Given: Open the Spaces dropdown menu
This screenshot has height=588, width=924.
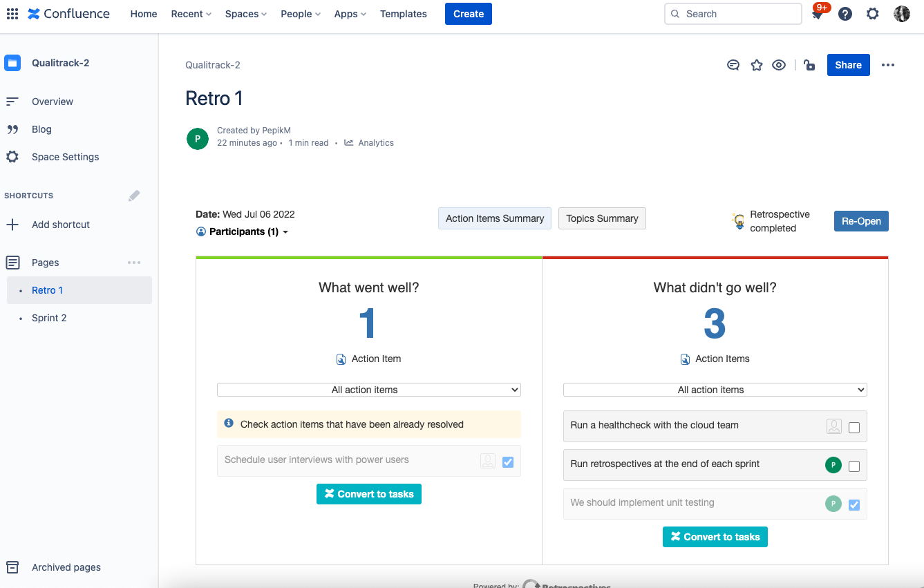Looking at the screenshot, I should pos(245,14).
